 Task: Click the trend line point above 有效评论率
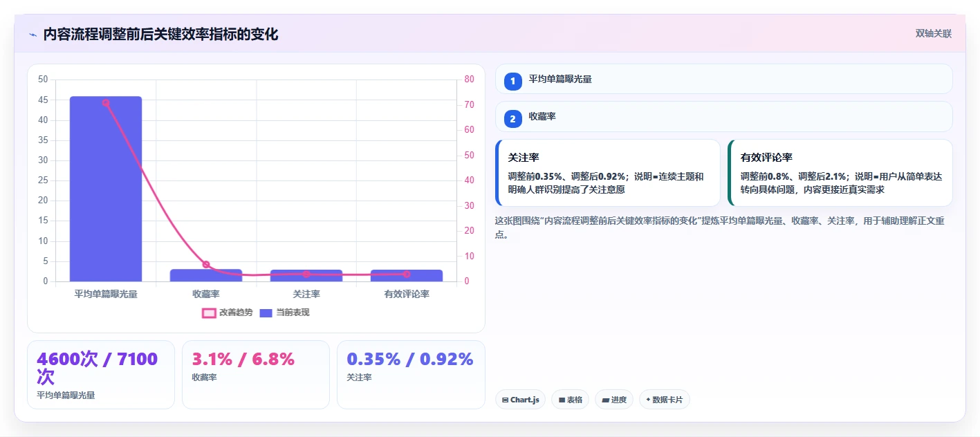point(407,275)
